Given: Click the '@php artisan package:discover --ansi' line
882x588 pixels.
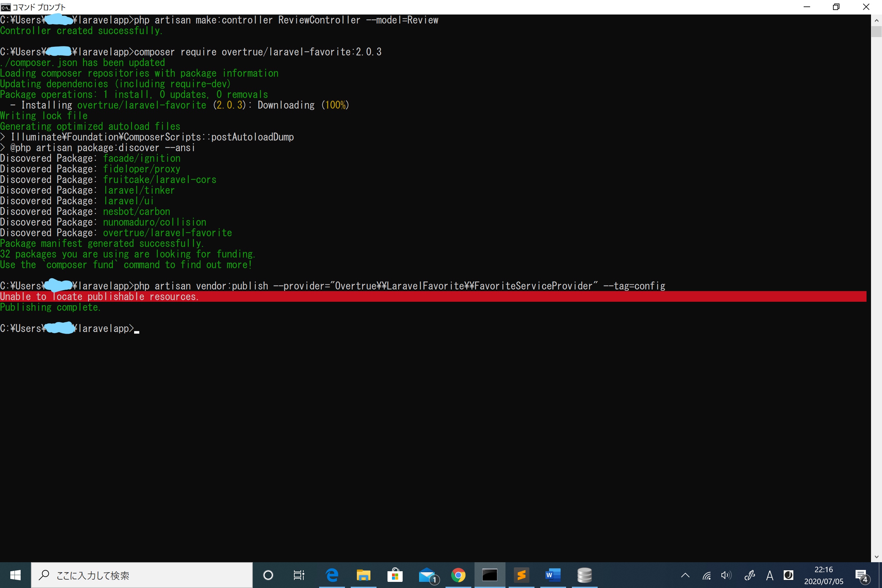Looking at the screenshot, I should 97,148.
